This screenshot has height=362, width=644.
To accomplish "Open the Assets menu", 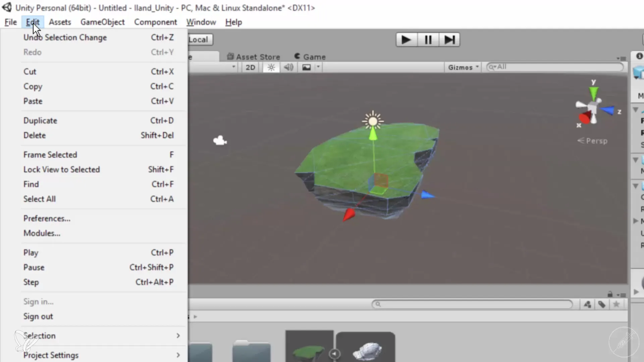I will (x=60, y=22).
